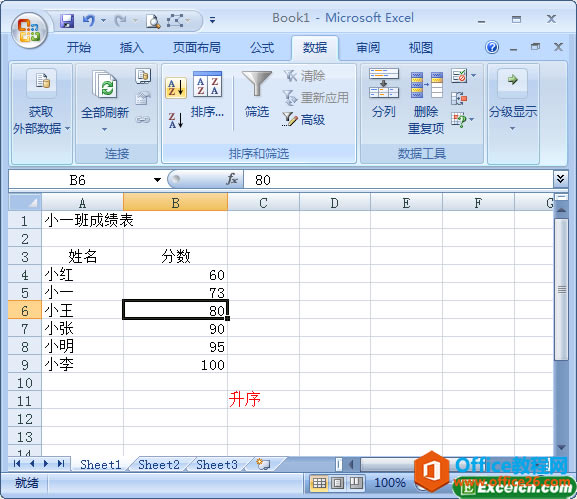Screen dimensions: 577x499
Task: Switch to Page Layout view in status bar
Action: pos(338,482)
